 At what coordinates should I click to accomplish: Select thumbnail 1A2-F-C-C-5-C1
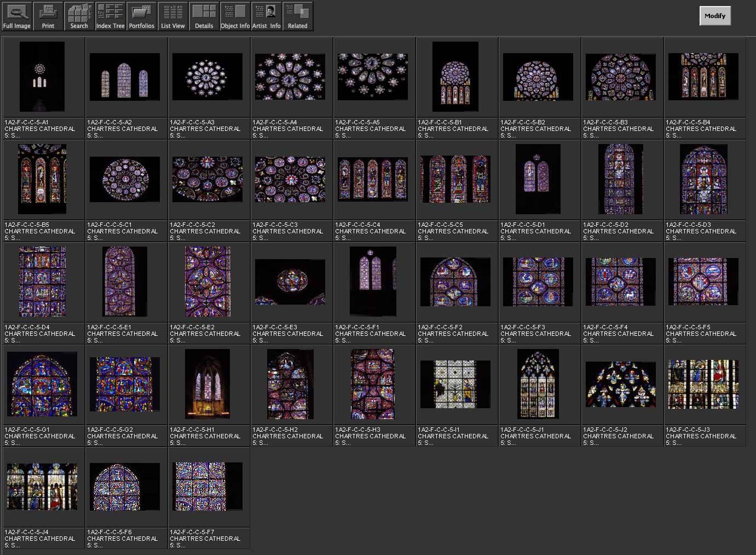[125, 179]
